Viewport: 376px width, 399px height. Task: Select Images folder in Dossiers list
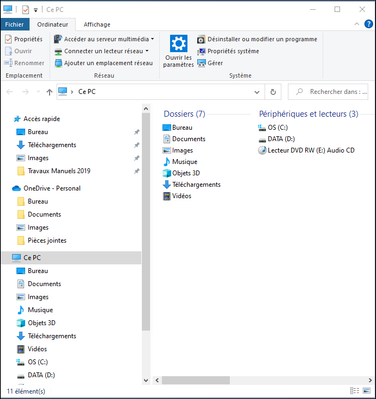[178, 151]
